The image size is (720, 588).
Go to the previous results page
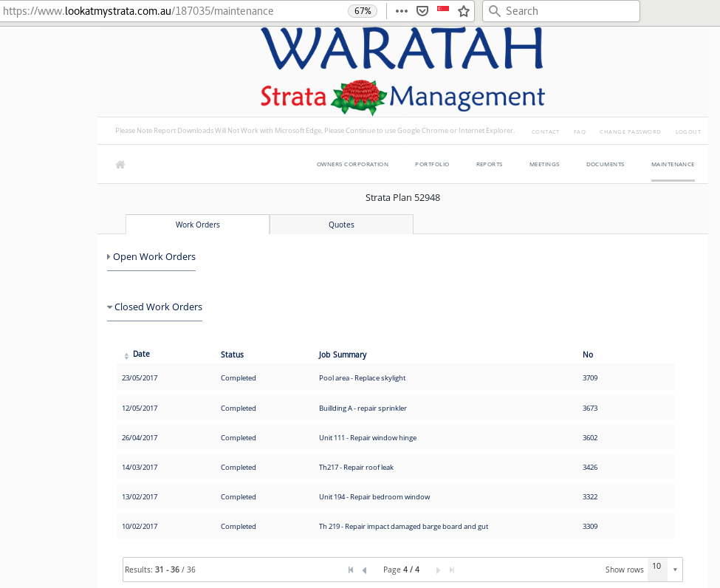365,570
